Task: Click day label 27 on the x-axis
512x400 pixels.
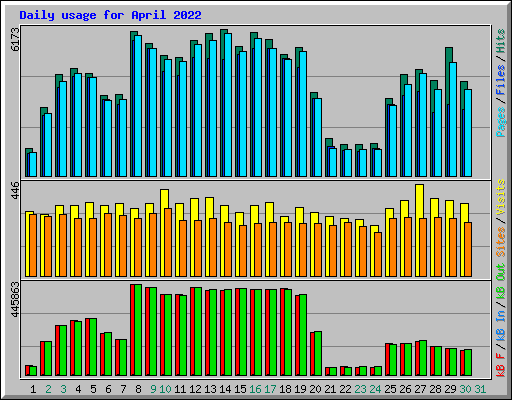Action: [x=420, y=389]
